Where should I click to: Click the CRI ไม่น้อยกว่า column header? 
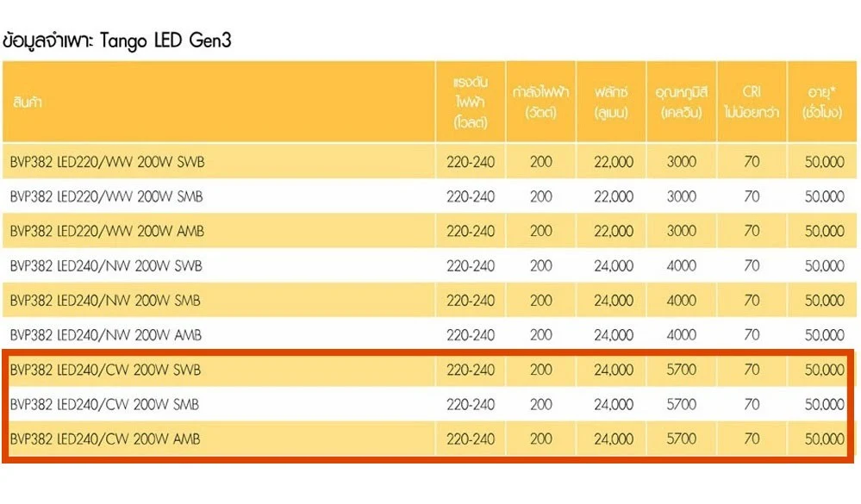point(752,102)
